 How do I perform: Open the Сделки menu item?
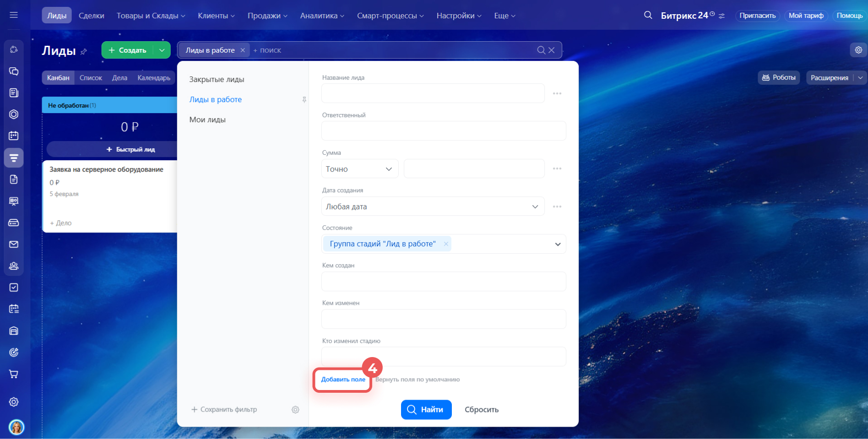[x=91, y=16]
